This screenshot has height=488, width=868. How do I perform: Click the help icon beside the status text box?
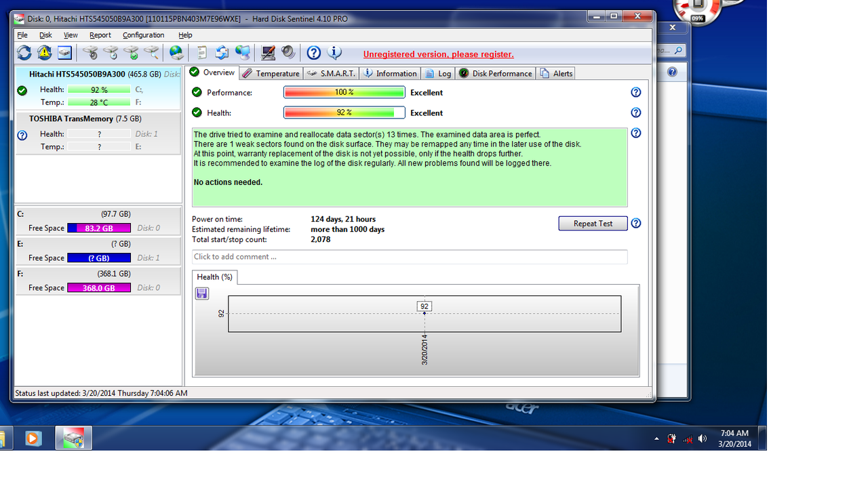pos(635,133)
